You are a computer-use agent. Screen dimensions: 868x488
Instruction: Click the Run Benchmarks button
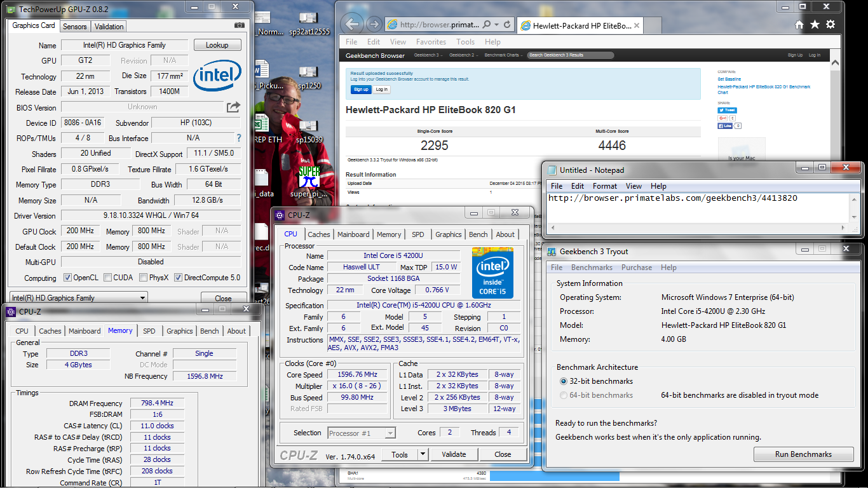click(803, 454)
